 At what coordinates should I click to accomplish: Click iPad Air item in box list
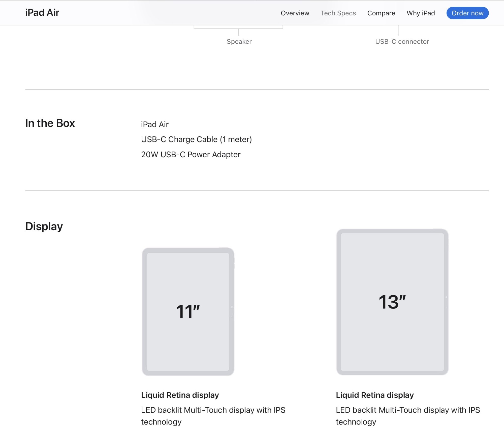tap(155, 125)
